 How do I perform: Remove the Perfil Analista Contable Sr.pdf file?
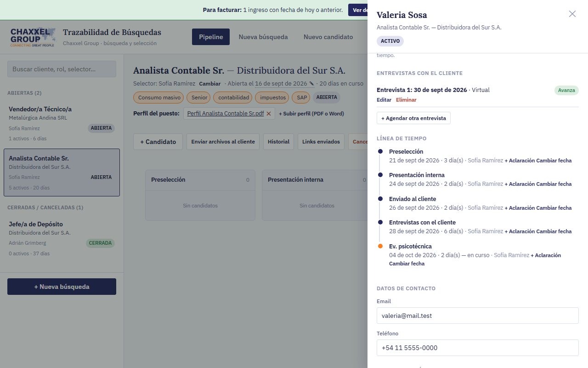pyautogui.click(x=269, y=114)
